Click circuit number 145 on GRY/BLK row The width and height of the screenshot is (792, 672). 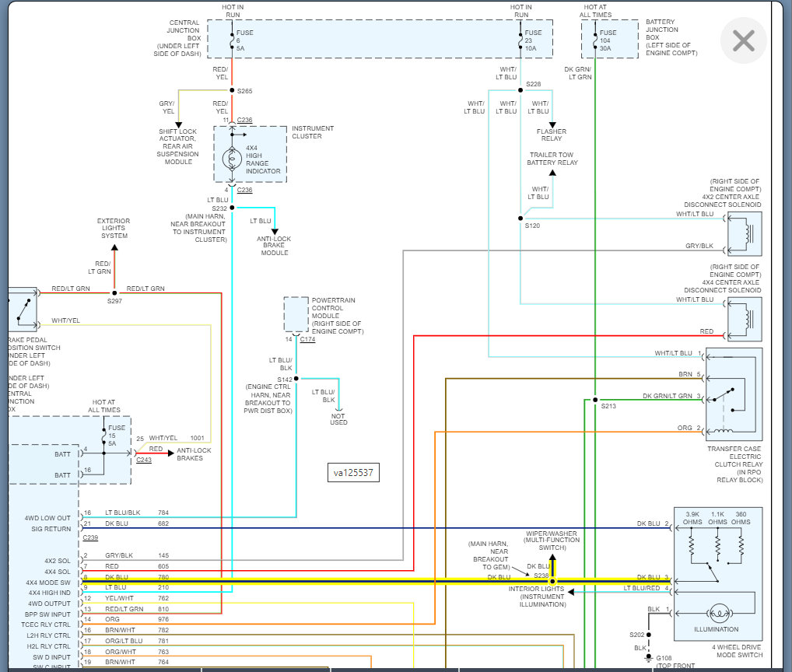click(163, 555)
